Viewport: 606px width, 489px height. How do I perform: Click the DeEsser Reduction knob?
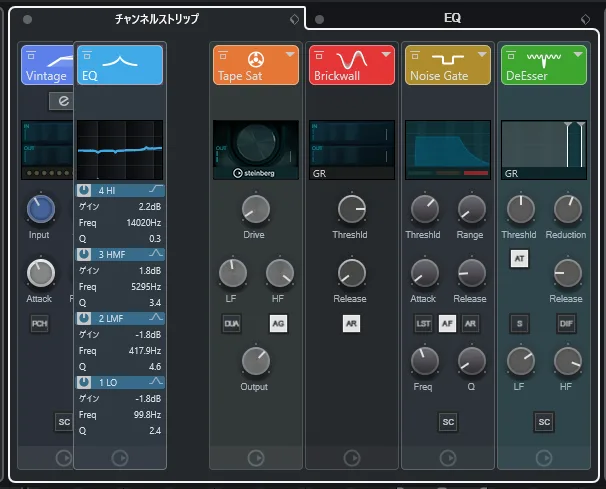(x=568, y=209)
